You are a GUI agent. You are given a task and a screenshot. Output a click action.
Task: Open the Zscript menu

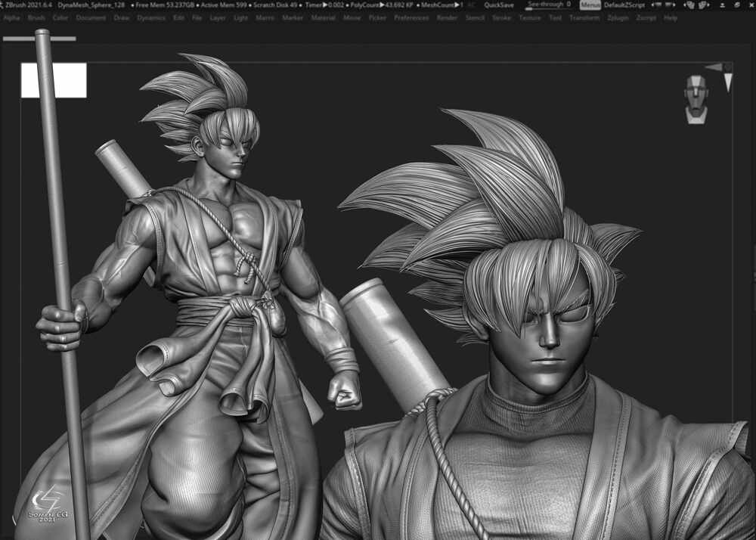pos(646,18)
